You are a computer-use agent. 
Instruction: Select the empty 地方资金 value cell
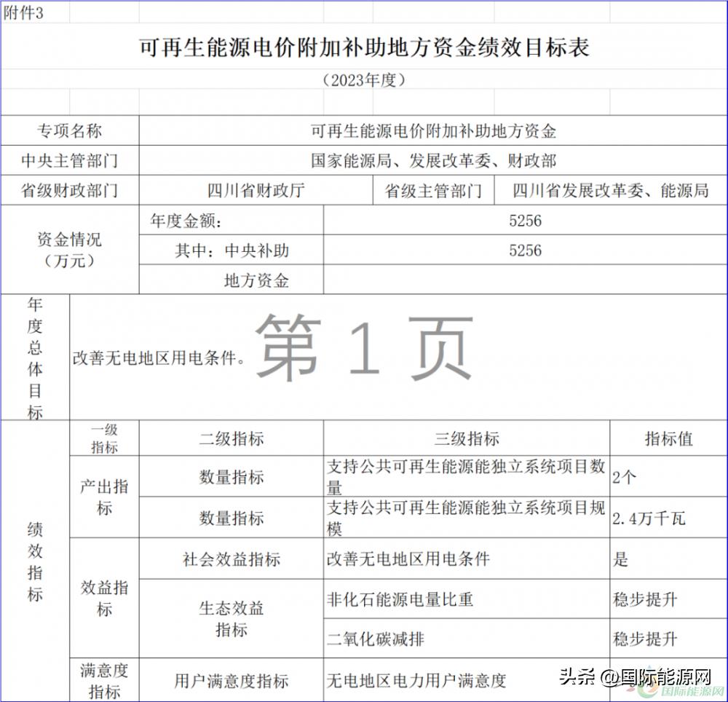[x=523, y=278]
